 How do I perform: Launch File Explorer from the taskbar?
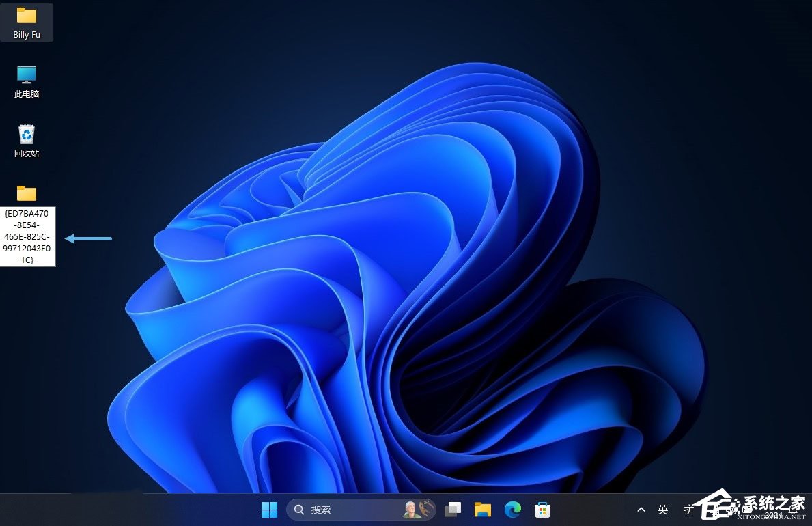click(x=483, y=510)
